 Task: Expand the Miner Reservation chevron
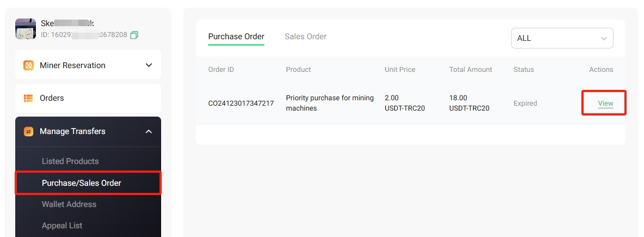point(149,65)
